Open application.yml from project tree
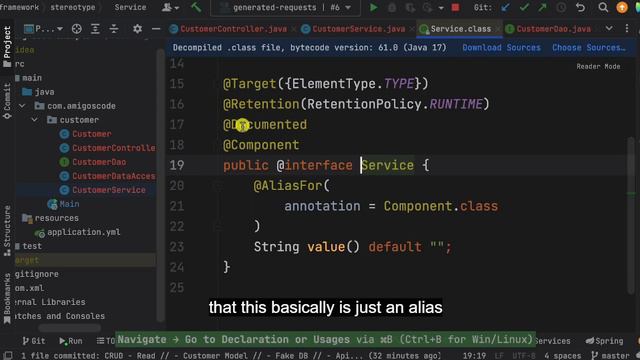This screenshot has height=360, width=640. coord(78,232)
